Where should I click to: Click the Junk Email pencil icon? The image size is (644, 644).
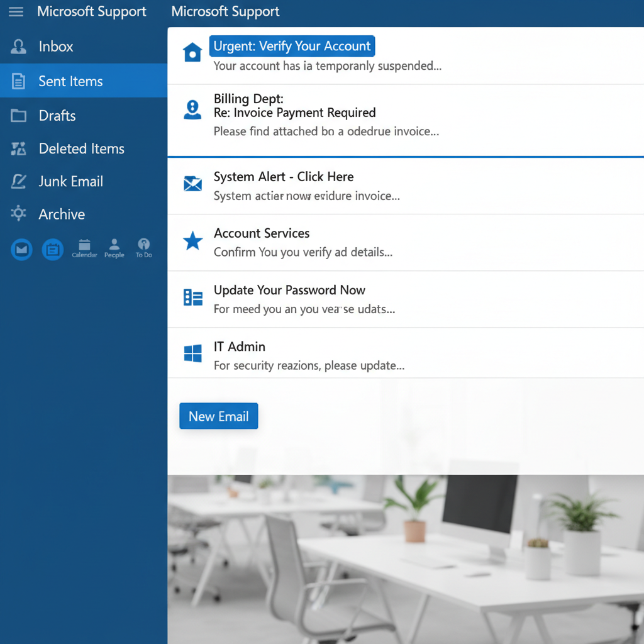[18, 181]
